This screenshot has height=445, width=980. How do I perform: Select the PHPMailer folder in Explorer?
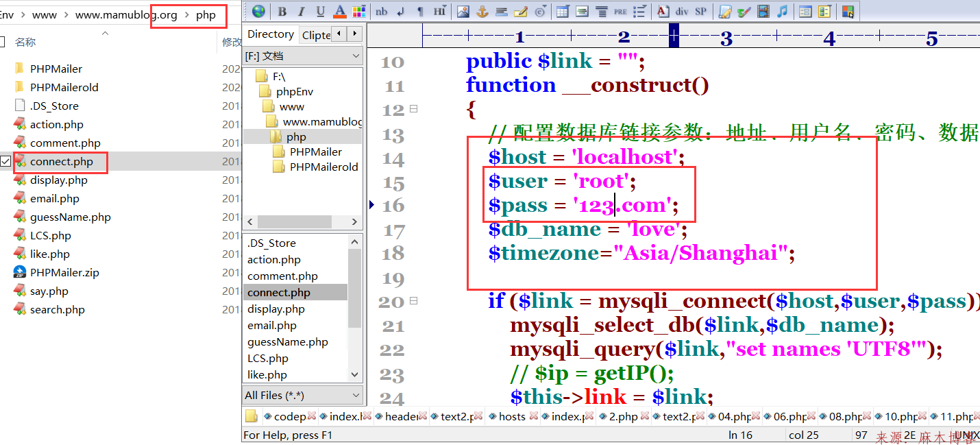click(x=56, y=69)
